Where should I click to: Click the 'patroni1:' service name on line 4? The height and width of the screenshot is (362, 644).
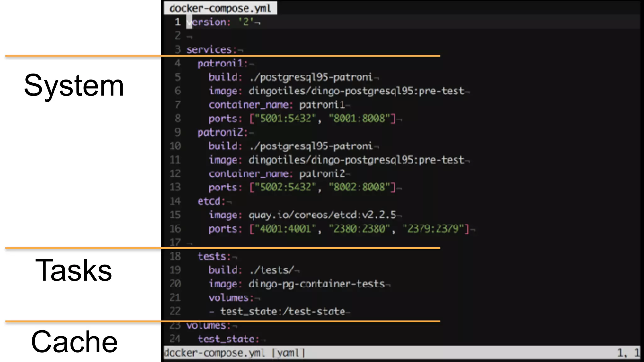pos(223,63)
